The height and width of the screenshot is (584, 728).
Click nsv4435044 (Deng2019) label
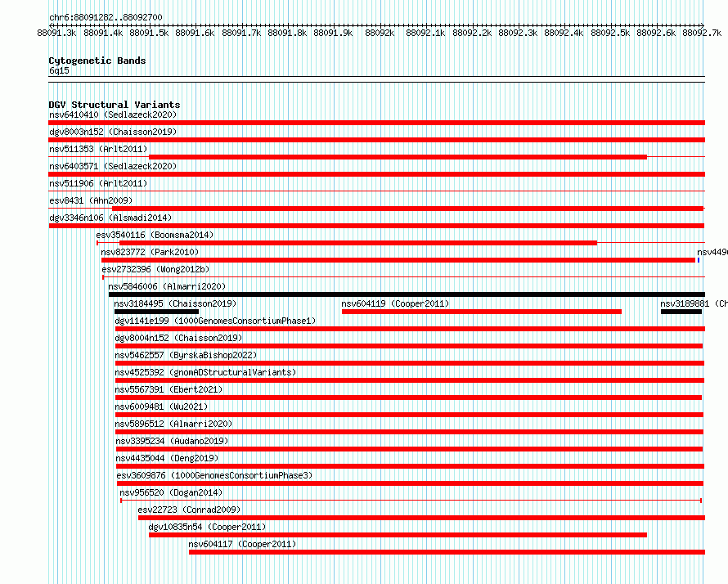167,458
